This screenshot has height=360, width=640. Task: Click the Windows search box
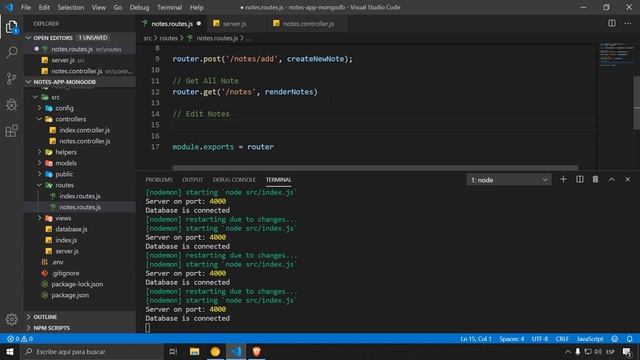(92, 351)
